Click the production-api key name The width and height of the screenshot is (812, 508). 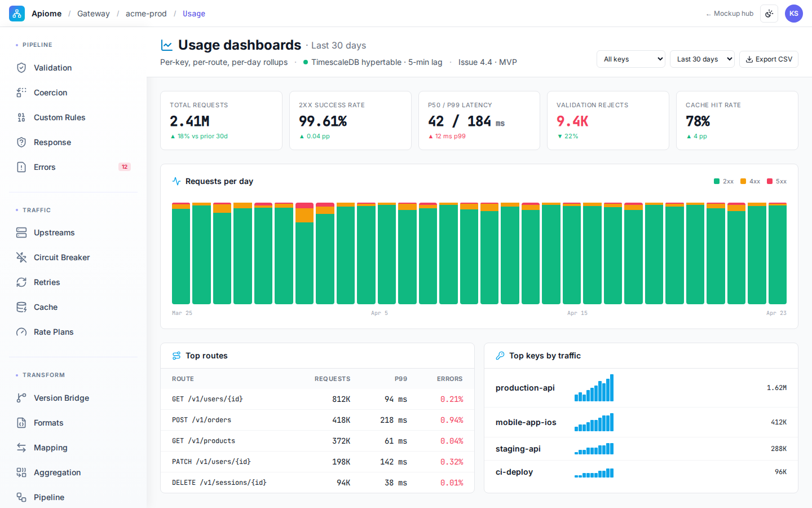click(x=525, y=388)
